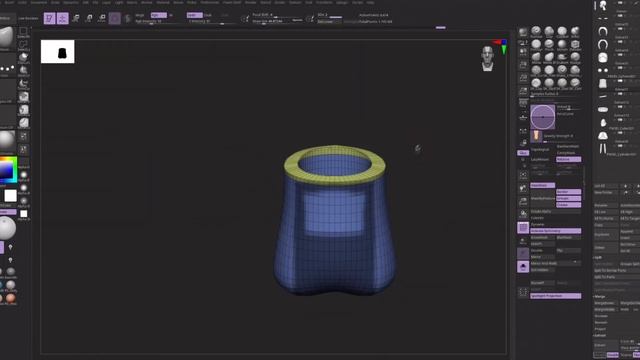Click the brush curve circle preview

pyautogui.click(x=542, y=117)
